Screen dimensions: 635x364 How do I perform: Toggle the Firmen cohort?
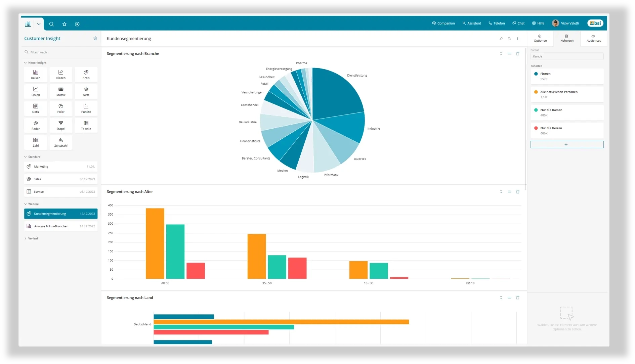point(567,76)
